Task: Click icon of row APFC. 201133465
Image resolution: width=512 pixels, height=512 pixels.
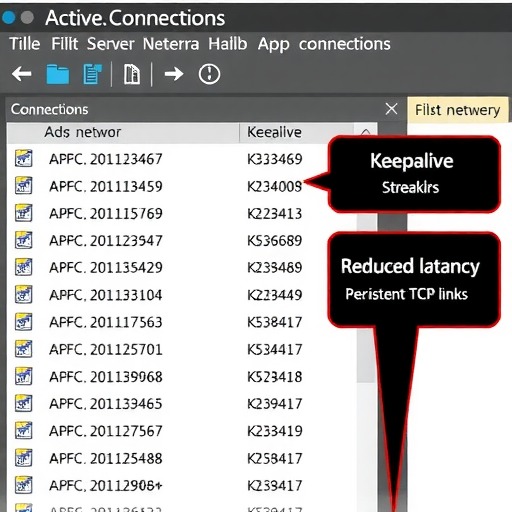Action: pos(24,403)
